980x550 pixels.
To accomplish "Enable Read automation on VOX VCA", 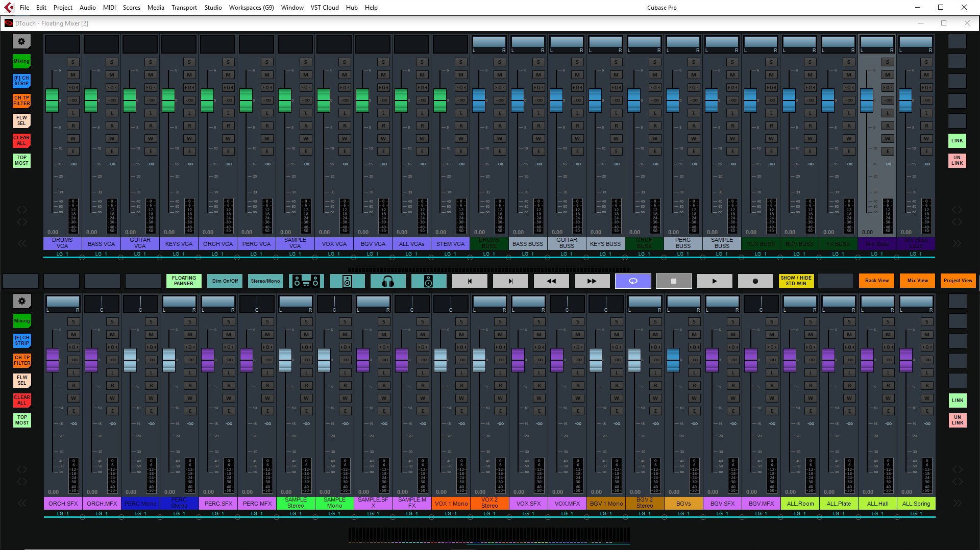I will (x=345, y=126).
